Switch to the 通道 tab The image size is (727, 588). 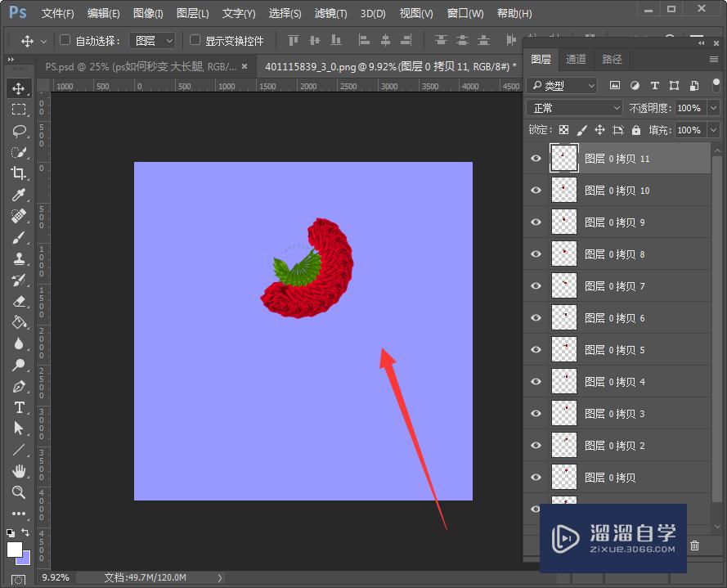coord(576,60)
